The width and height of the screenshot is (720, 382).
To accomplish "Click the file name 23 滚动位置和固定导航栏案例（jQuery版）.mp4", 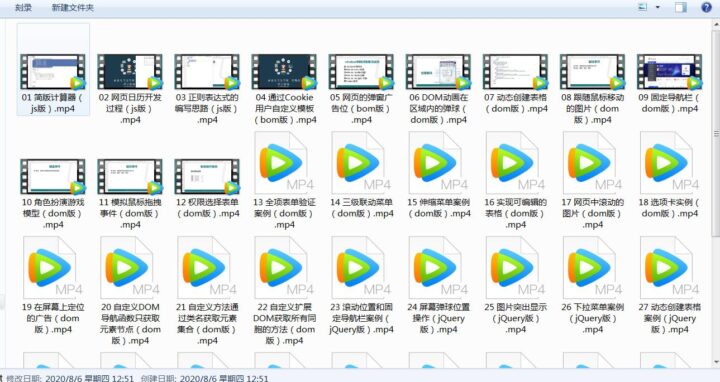I will point(361,318).
